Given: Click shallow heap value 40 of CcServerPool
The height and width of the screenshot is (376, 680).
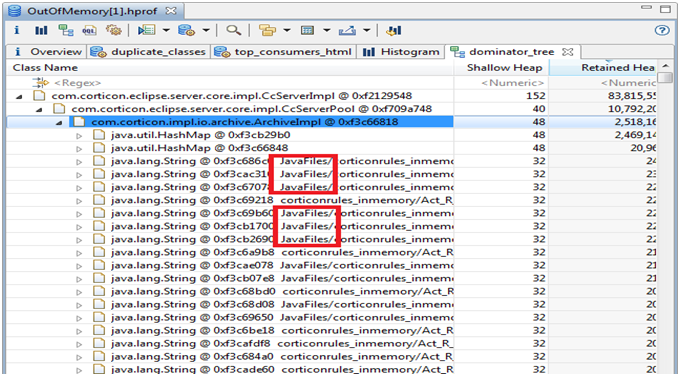Looking at the screenshot, I should coord(539,108).
